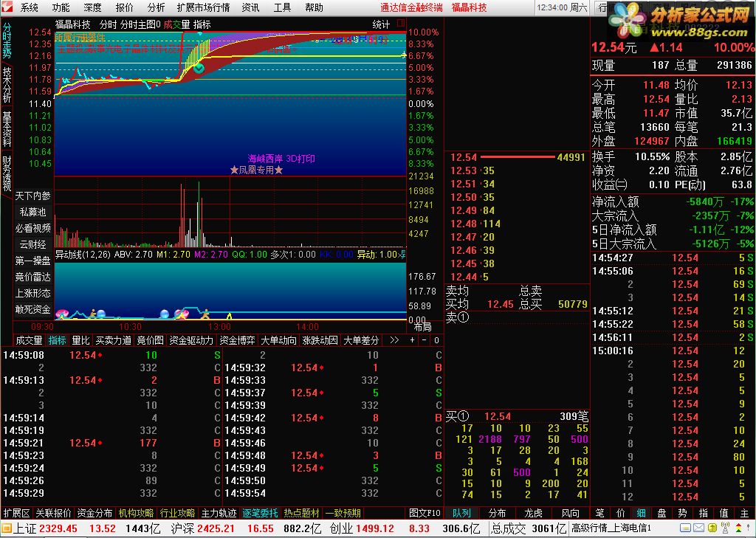756x538 pixels.
Task: Select the 买卖力道 indicator tab
Action: coord(113,340)
